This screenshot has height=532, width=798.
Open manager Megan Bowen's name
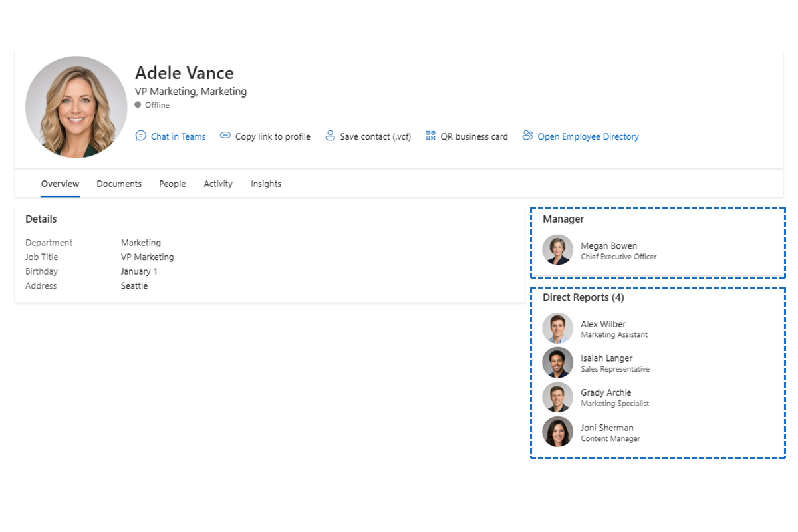608,245
